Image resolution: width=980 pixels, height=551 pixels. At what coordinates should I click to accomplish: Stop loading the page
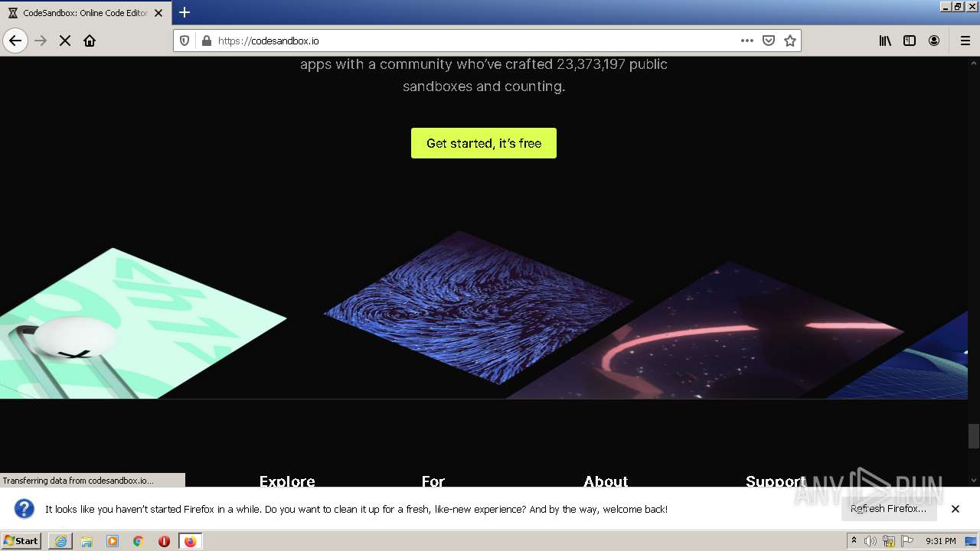[x=65, y=41]
